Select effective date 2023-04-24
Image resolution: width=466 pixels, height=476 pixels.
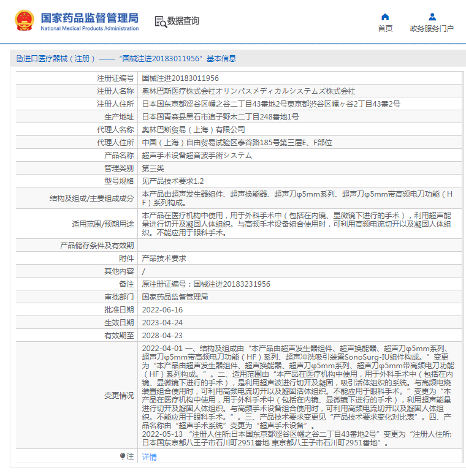(x=162, y=323)
